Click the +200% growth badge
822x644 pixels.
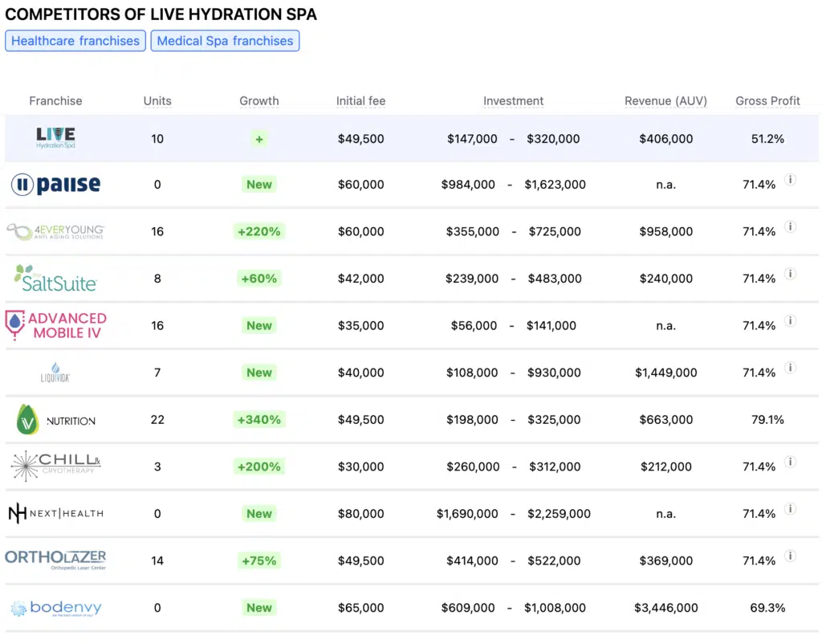point(259,467)
